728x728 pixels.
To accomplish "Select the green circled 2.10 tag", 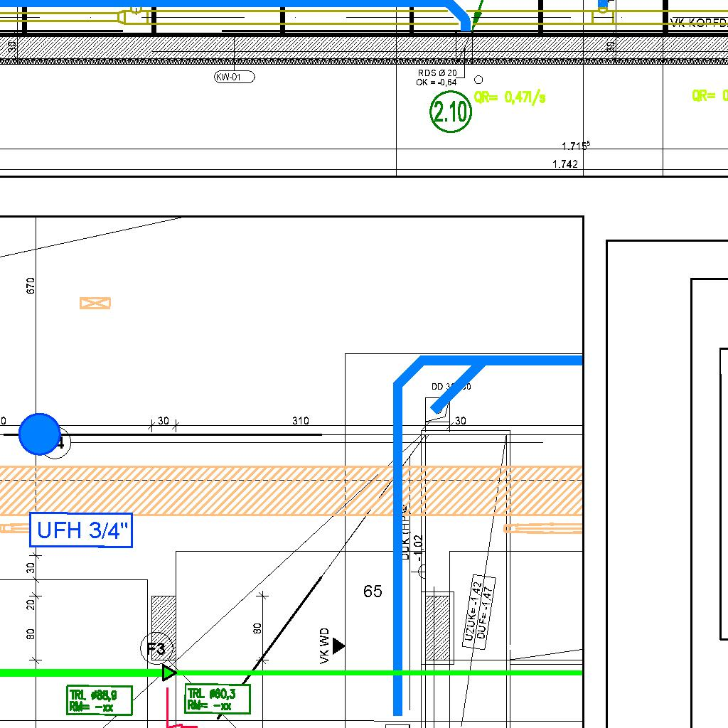I will (x=451, y=112).
